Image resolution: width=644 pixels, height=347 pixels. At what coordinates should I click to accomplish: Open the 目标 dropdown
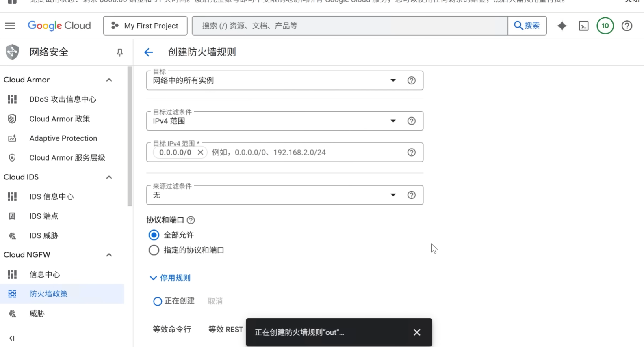284,80
